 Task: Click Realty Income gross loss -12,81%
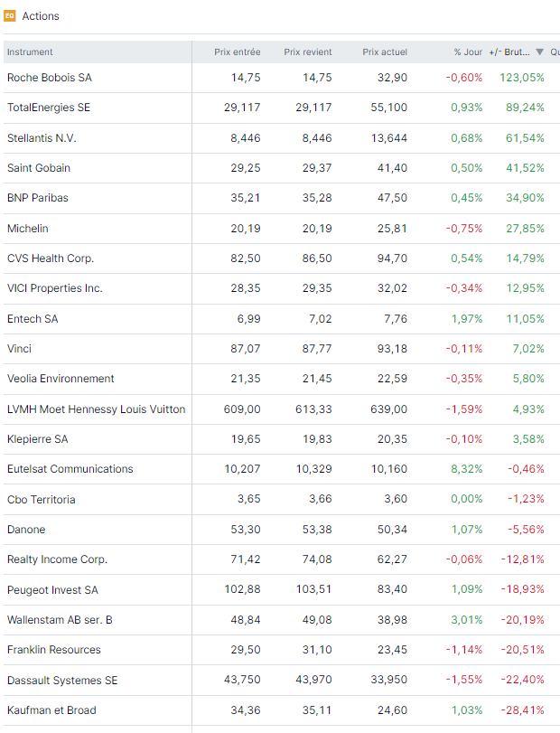tap(523, 559)
